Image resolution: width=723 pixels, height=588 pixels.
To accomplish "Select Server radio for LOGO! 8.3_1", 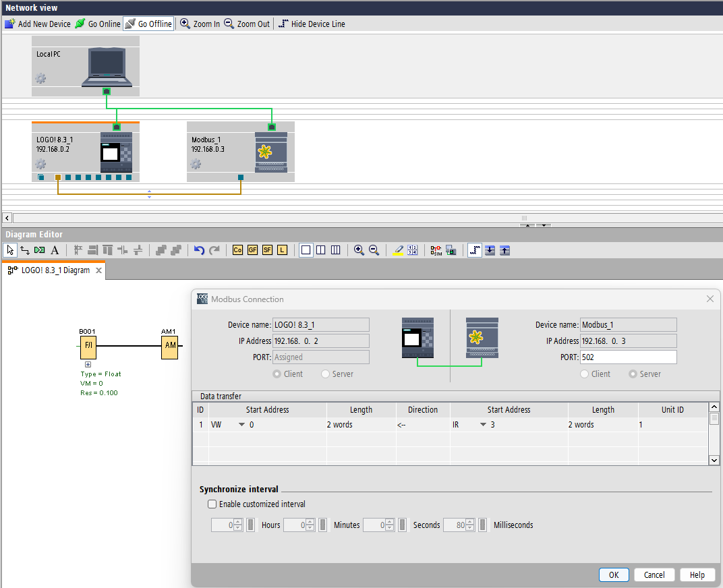I will pyautogui.click(x=326, y=374).
